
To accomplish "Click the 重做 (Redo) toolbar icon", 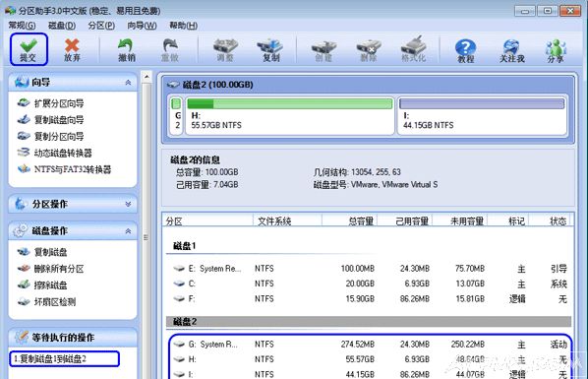I will [170, 50].
